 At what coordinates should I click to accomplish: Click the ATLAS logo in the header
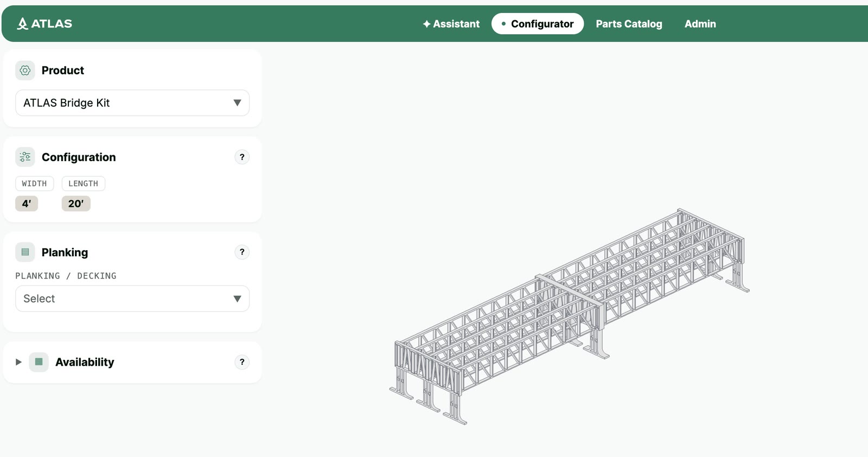tap(44, 24)
